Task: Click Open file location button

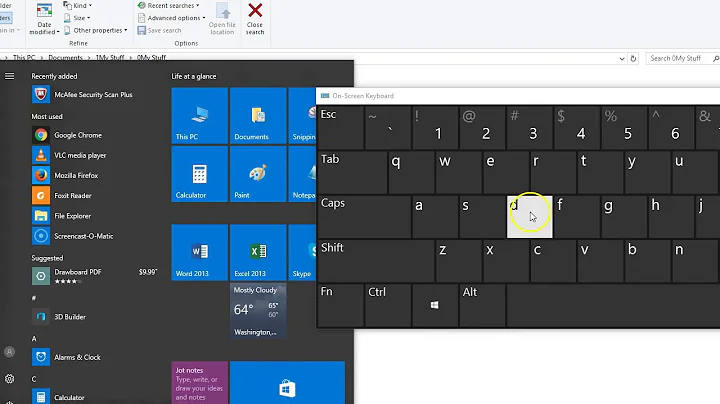Action: pos(222,19)
